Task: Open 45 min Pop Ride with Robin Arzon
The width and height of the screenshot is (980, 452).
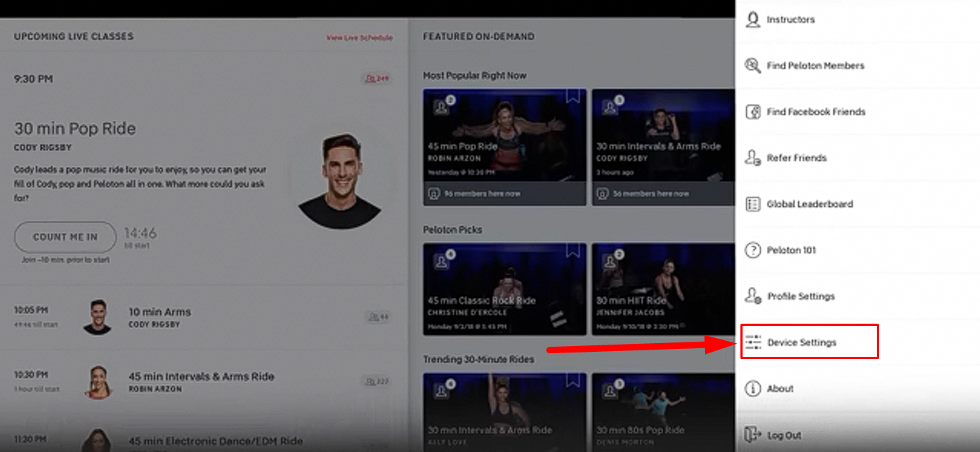Action: (x=504, y=147)
